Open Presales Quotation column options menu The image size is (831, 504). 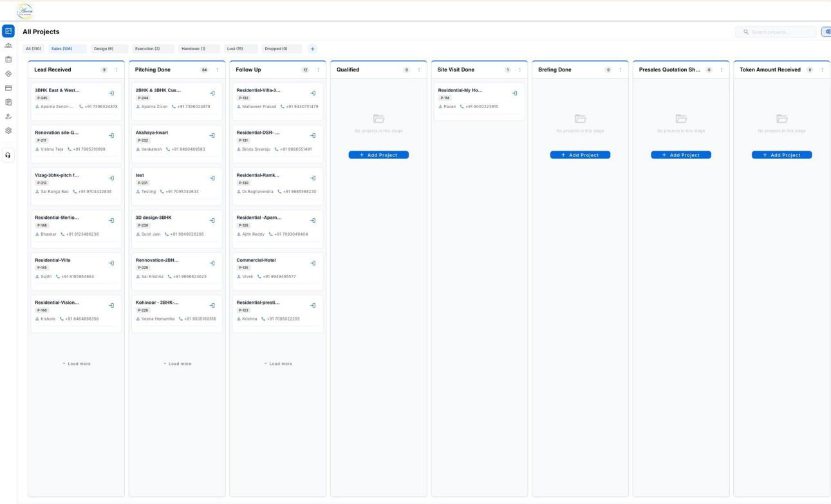[x=721, y=70]
